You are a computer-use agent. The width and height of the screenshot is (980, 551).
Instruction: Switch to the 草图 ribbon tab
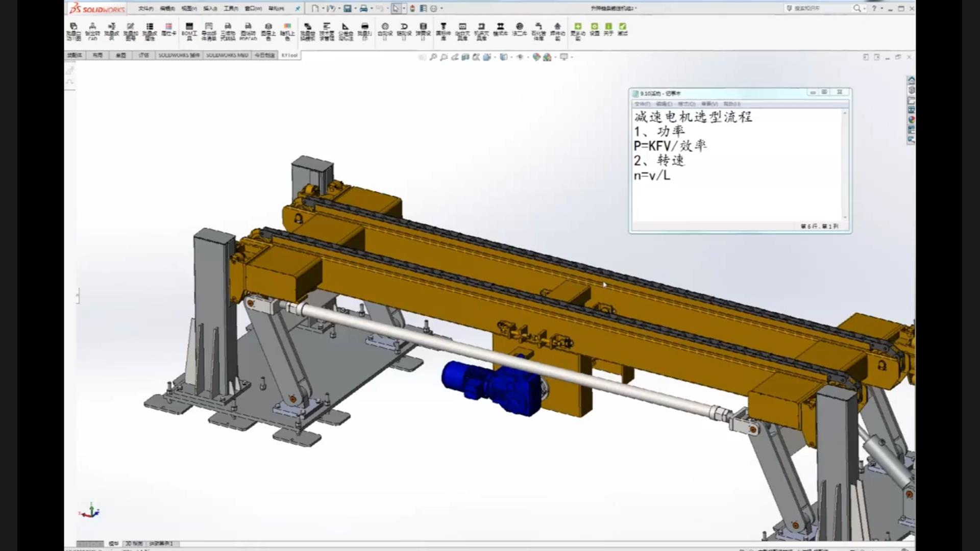pyautogui.click(x=120, y=55)
